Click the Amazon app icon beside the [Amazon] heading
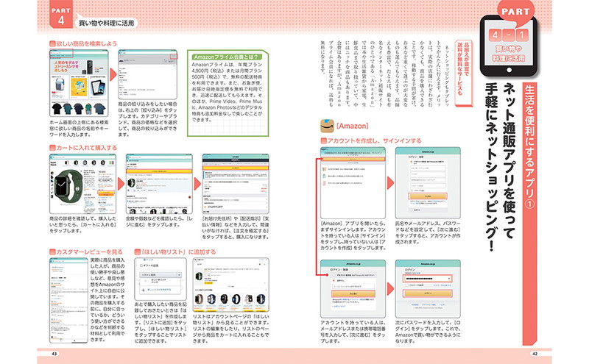Screen dimensions: 589x364 321,126
